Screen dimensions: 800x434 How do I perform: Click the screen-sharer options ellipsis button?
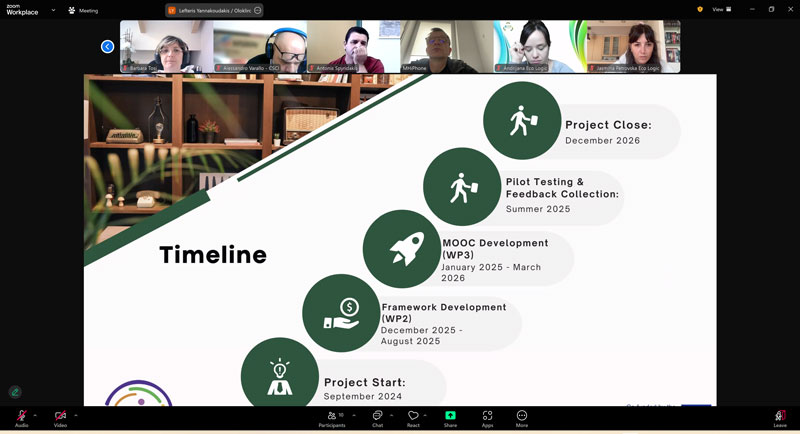click(257, 10)
